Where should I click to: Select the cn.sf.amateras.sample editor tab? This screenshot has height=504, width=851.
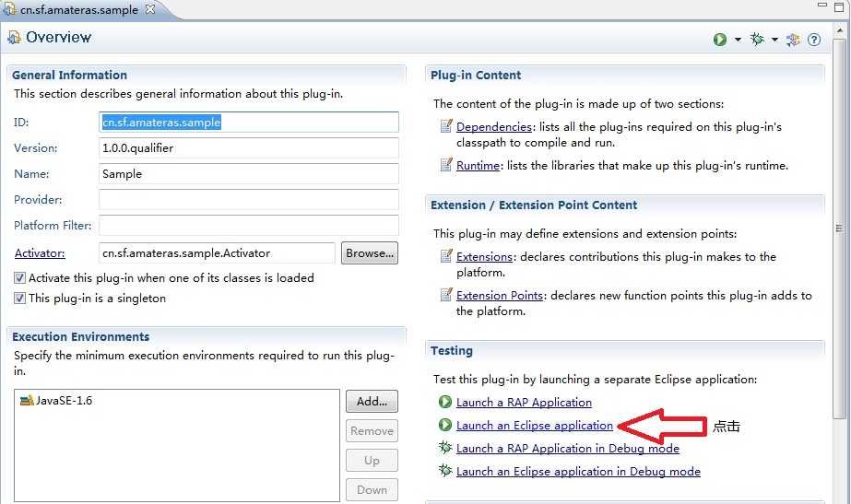(x=78, y=10)
